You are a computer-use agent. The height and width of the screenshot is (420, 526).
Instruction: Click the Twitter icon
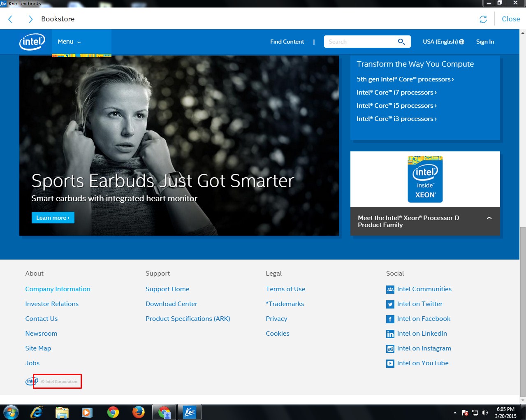390,304
